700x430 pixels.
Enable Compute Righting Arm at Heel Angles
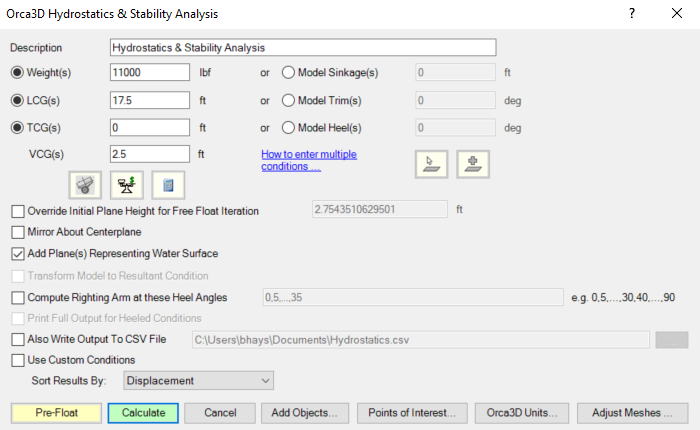click(x=18, y=297)
